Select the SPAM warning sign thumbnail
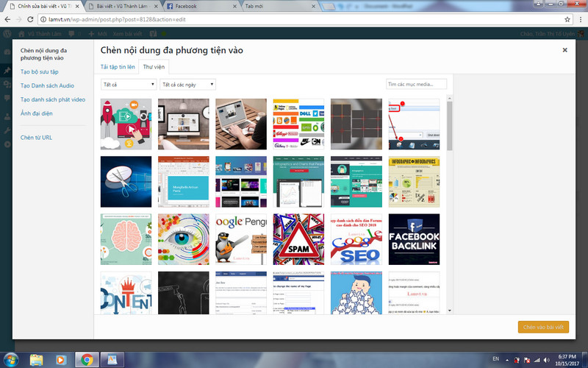 tap(299, 239)
